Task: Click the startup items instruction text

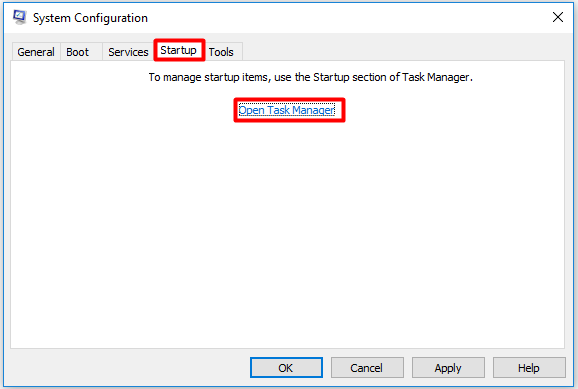Action: pyautogui.click(x=310, y=77)
